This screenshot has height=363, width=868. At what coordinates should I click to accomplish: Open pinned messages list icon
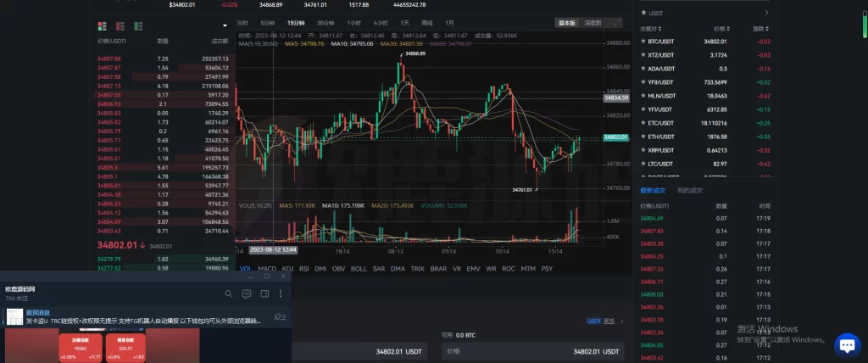click(x=280, y=317)
